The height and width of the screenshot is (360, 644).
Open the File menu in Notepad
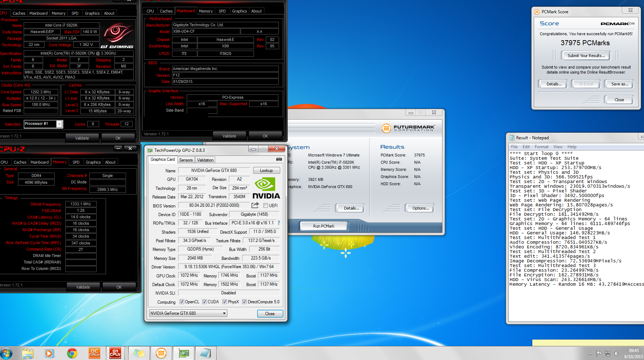coord(514,147)
